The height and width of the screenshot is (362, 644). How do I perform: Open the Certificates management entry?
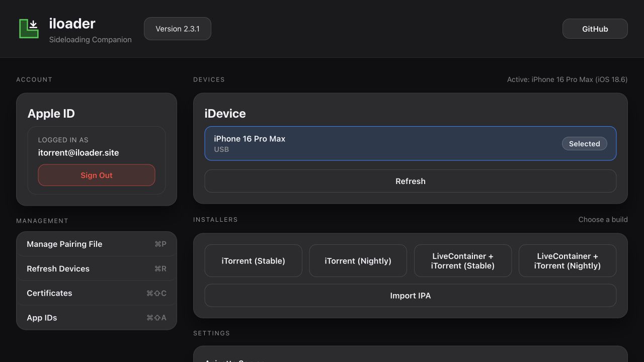point(97,293)
